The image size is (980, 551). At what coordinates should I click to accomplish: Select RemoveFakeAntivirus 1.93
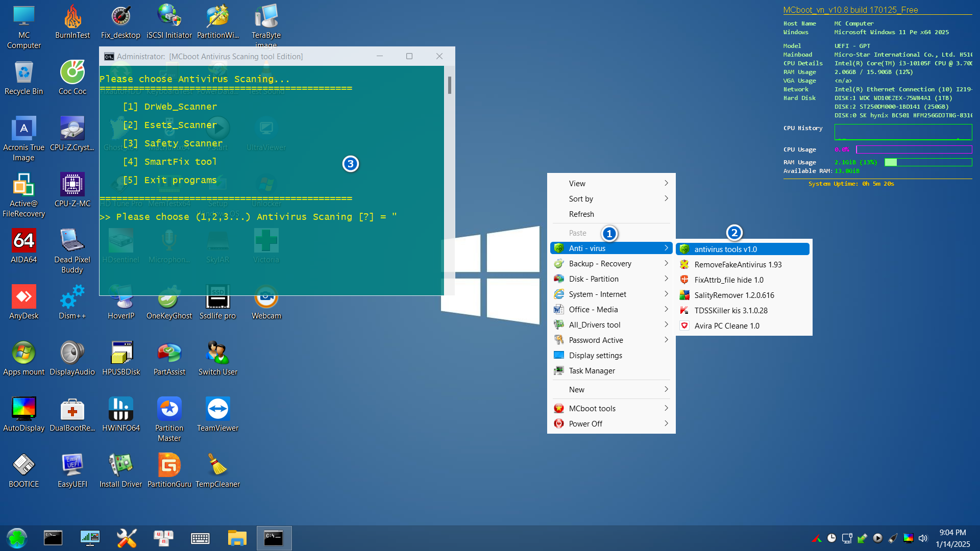point(737,264)
